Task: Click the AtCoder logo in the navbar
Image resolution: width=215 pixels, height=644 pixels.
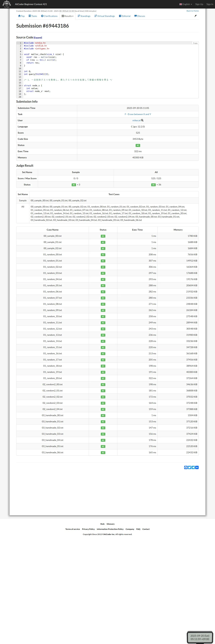Action: click(x=7, y=4)
